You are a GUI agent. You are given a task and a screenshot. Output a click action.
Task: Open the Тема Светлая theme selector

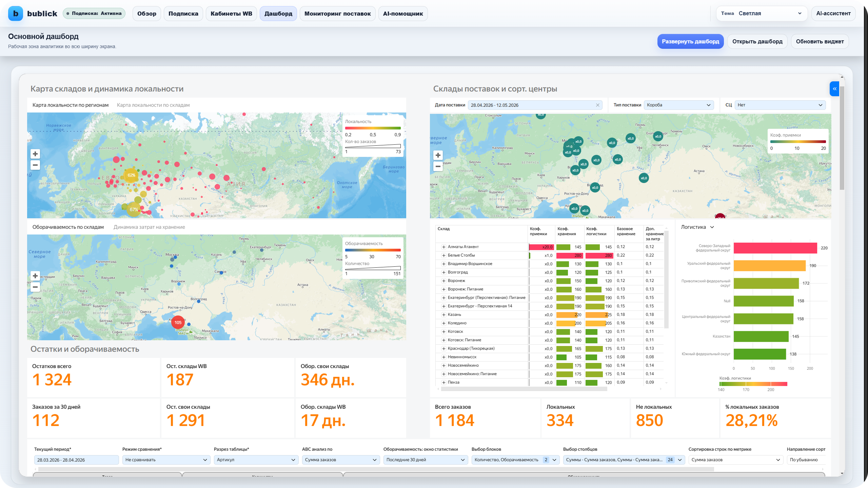tap(762, 14)
